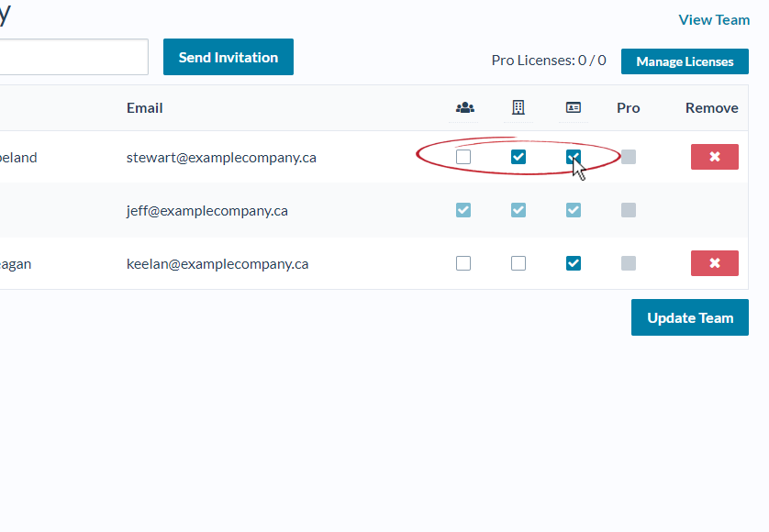
Task: Toggle Pro checkbox for keelan@examplecompany.ca
Action: (x=629, y=263)
